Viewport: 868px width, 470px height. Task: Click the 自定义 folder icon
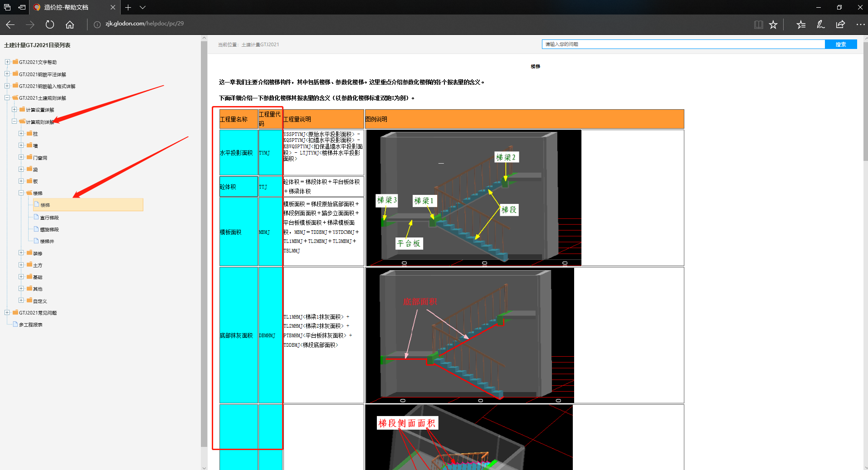click(x=29, y=300)
